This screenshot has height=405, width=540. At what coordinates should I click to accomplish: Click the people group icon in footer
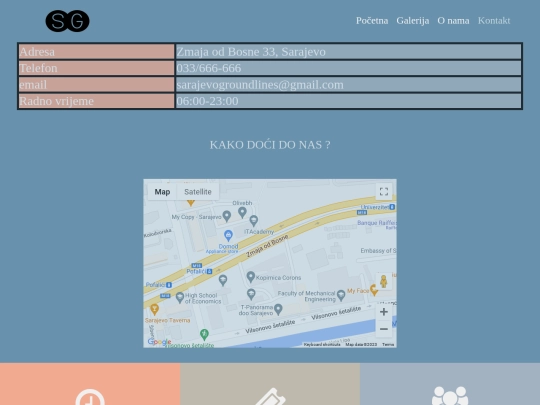point(450,395)
